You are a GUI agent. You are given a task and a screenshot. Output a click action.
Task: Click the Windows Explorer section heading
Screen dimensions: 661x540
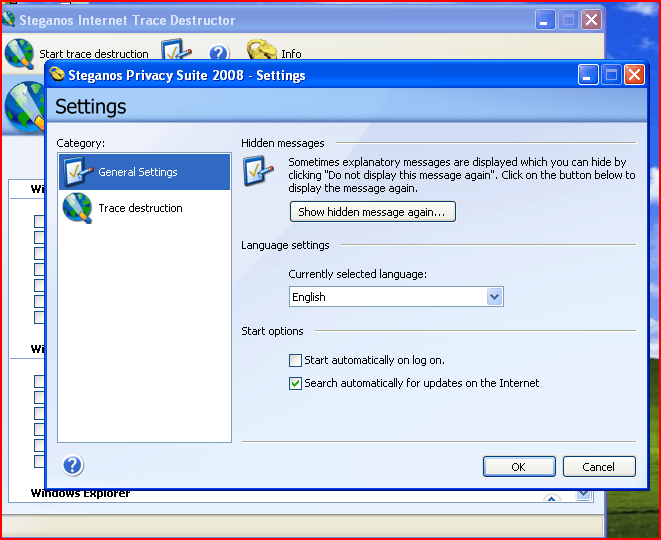click(80, 493)
